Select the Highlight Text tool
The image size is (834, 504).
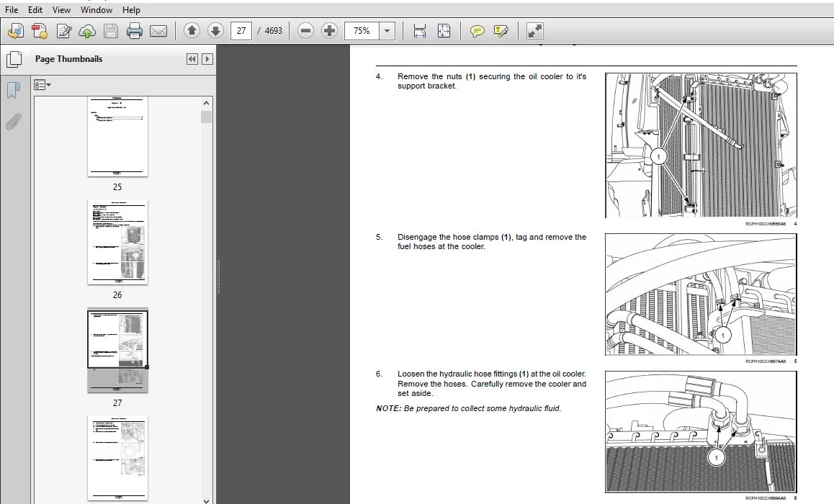[501, 32]
